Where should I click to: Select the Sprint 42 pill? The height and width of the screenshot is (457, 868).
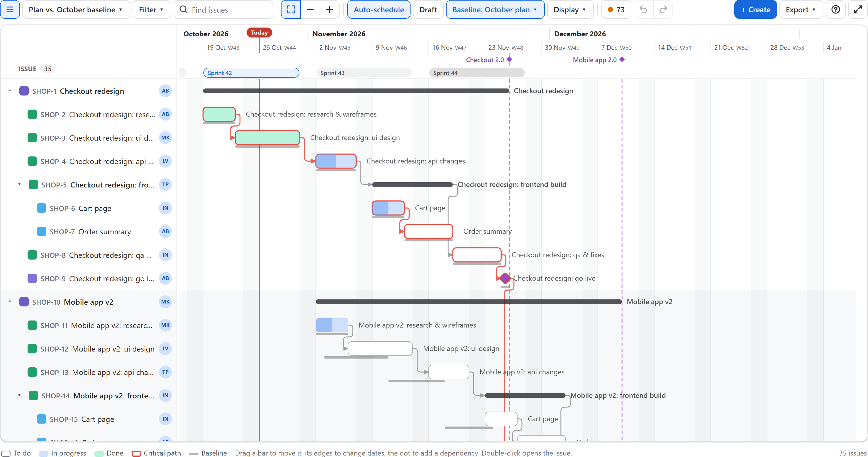point(251,73)
